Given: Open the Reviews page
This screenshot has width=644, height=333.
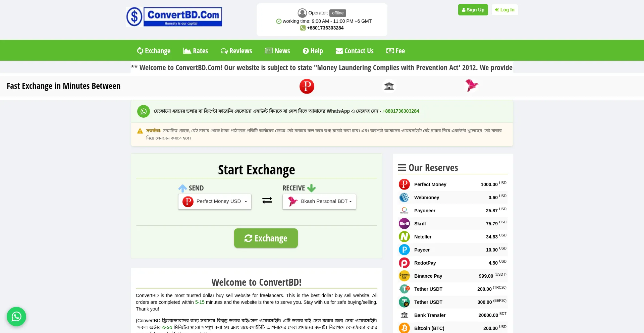Looking at the screenshot, I should 236,51.
